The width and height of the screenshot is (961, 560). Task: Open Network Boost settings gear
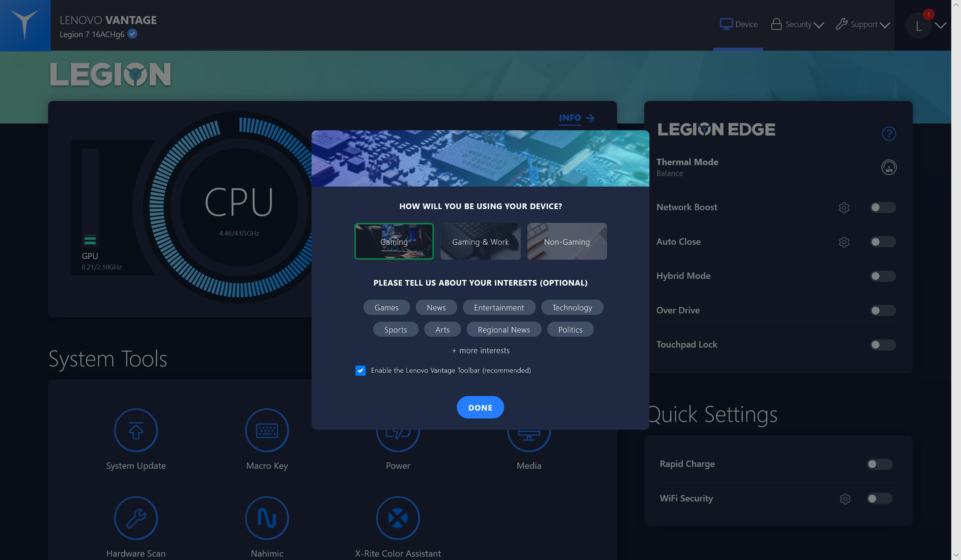click(x=844, y=208)
